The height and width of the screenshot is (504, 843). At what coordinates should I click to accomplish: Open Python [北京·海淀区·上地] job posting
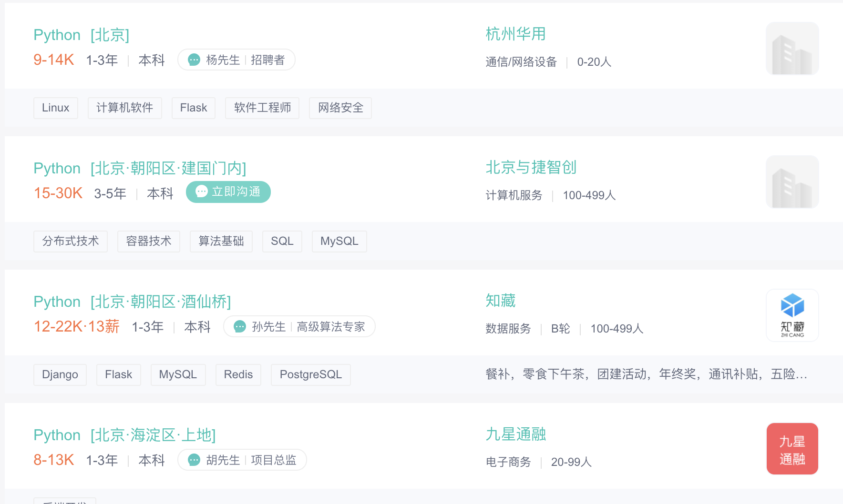124,435
